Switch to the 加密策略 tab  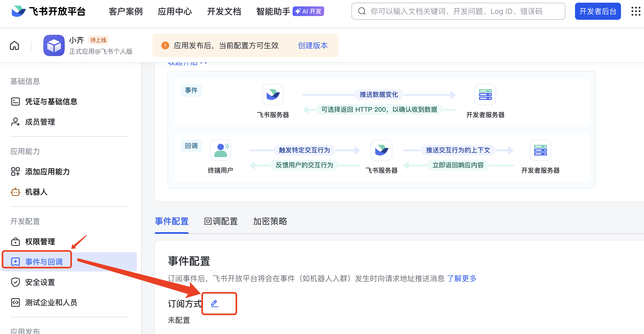[270, 222]
